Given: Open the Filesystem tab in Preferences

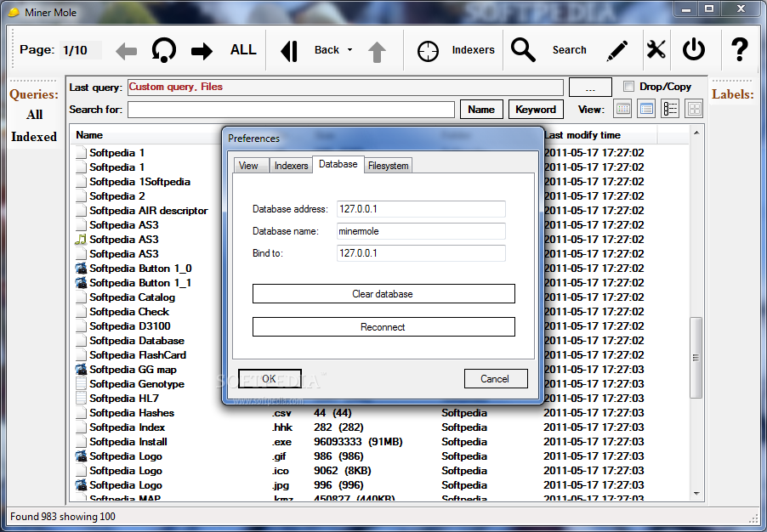Looking at the screenshot, I should [x=389, y=166].
